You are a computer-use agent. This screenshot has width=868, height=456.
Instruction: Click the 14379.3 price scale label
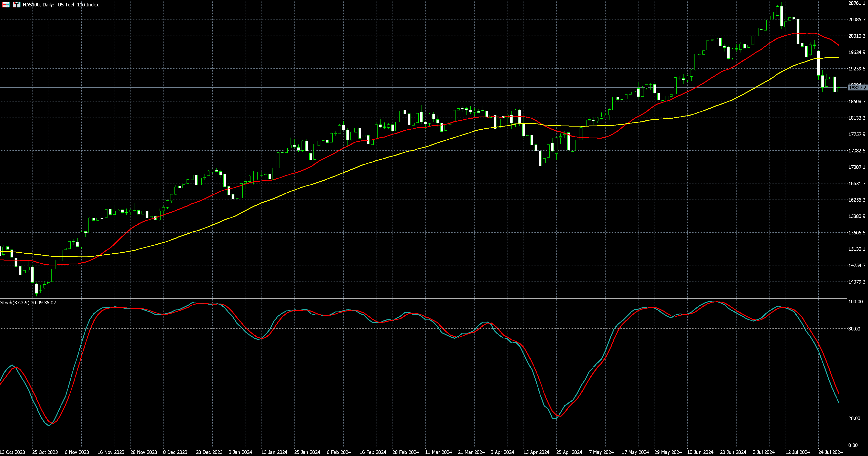pyautogui.click(x=857, y=282)
